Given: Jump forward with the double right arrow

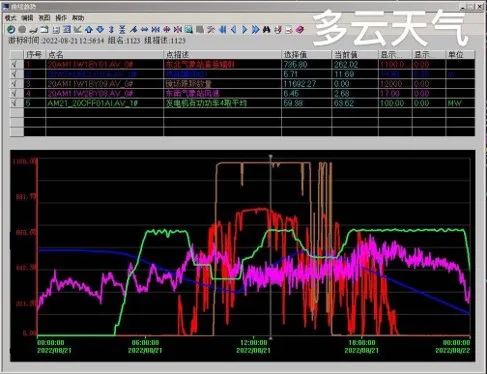Looking at the screenshot, I should point(255,30).
